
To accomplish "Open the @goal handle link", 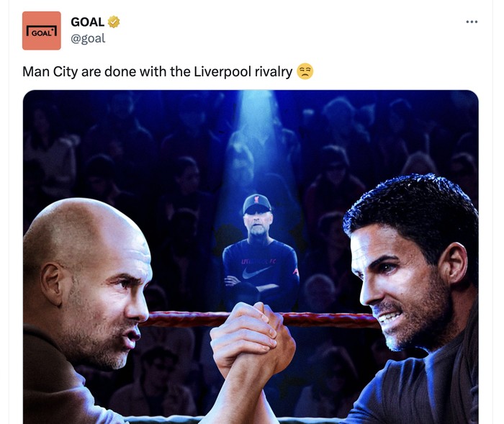I will (x=88, y=38).
